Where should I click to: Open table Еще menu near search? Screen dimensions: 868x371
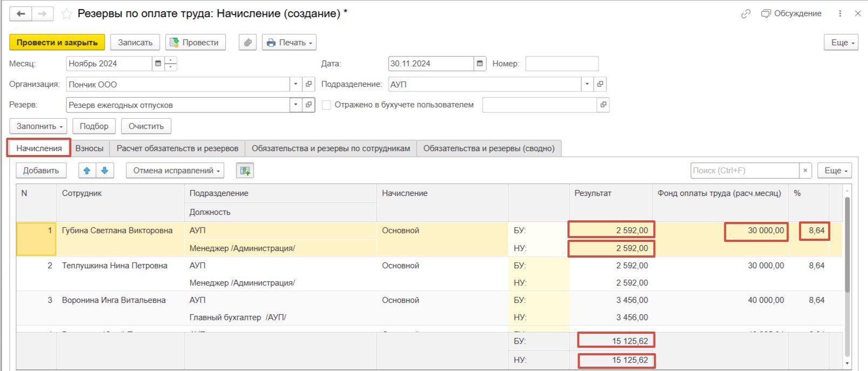835,171
